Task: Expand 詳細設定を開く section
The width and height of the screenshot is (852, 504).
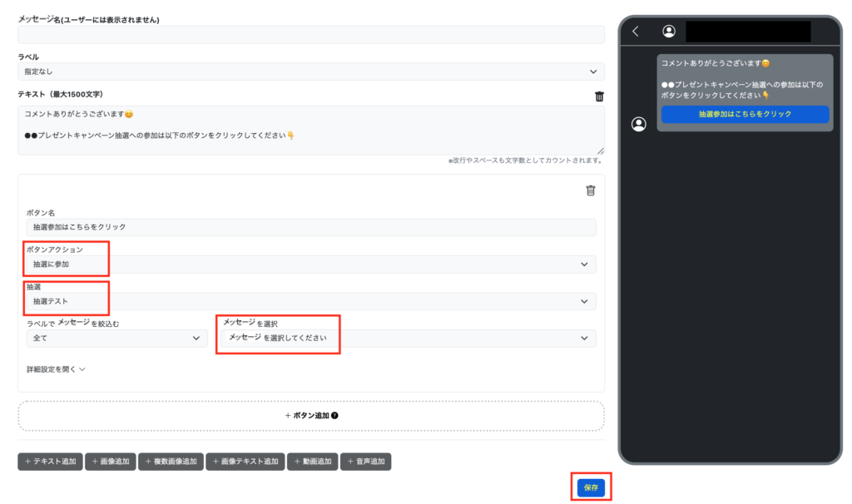Action: click(56, 369)
